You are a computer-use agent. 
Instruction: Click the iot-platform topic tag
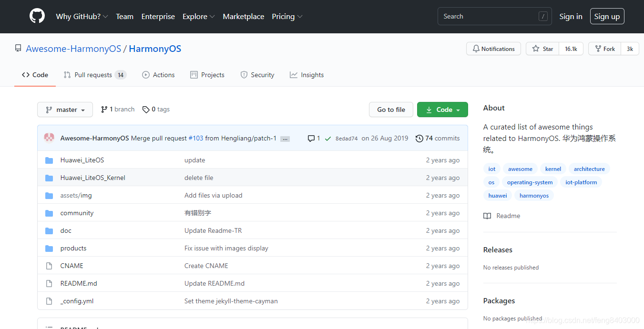tap(581, 182)
